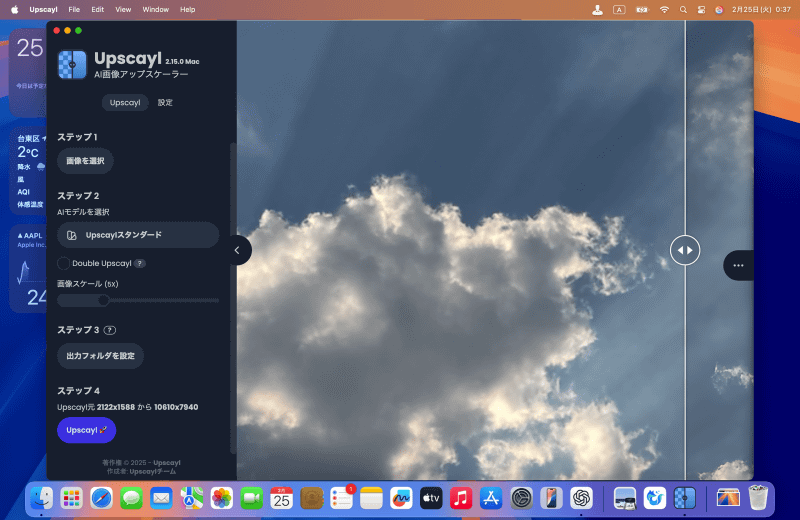
Task: Click the 画像スケール slider track
Action: 138,301
